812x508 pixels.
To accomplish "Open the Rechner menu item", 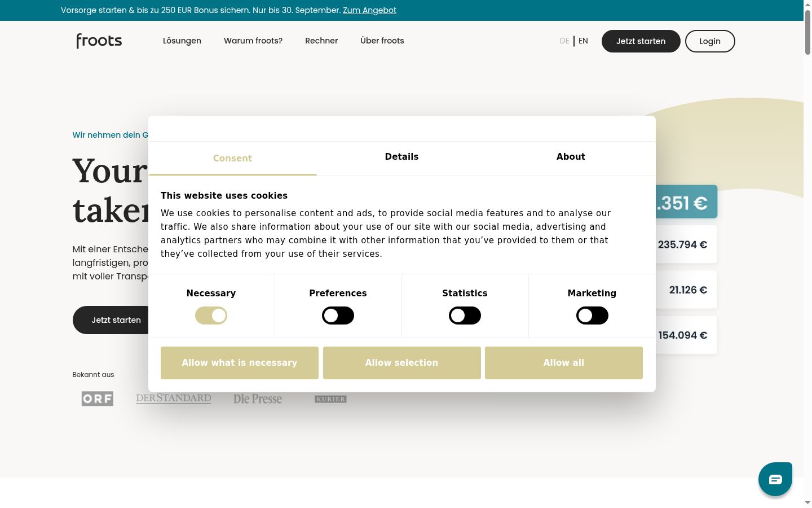I will (x=321, y=41).
